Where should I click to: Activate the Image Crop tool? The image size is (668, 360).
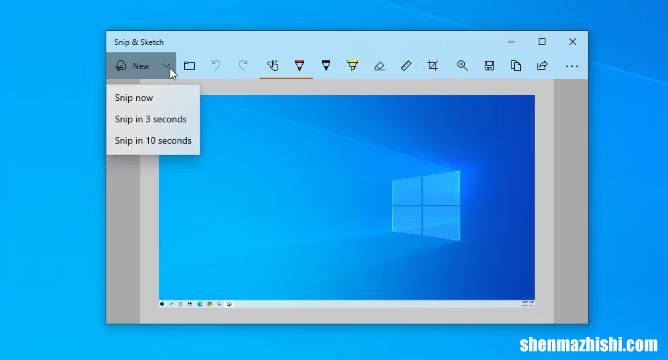click(432, 66)
